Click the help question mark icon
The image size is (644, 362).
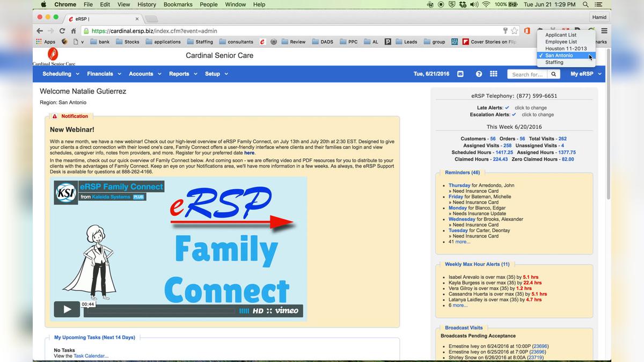pyautogui.click(x=478, y=74)
